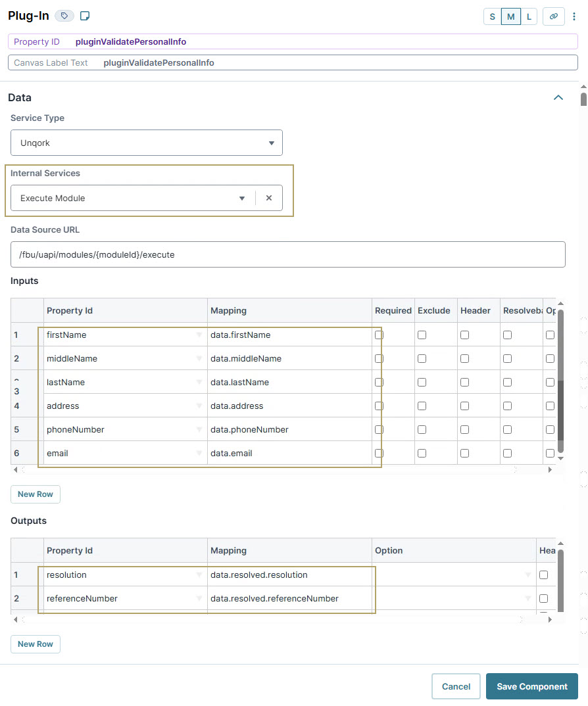
Task: Click New Row under the Inputs table
Action: pyautogui.click(x=35, y=494)
